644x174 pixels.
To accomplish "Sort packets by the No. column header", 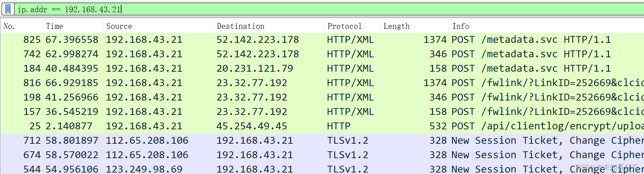I will pos(22,26).
